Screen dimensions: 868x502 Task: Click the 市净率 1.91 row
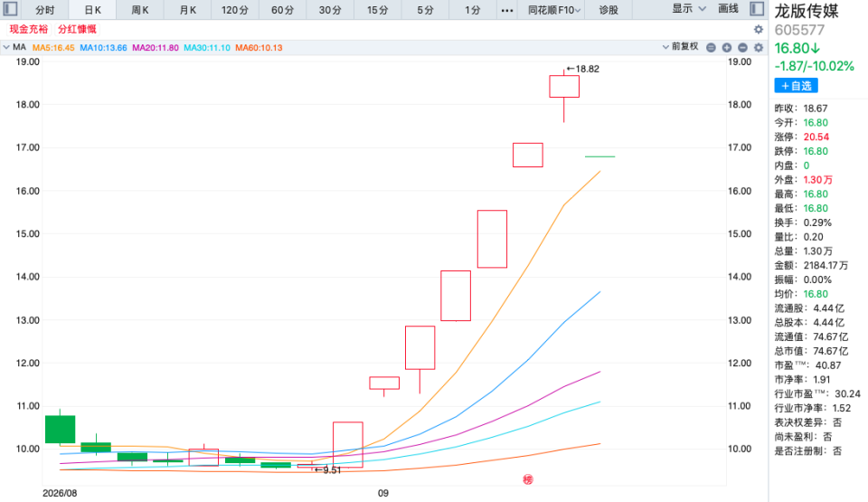(802, 380)
